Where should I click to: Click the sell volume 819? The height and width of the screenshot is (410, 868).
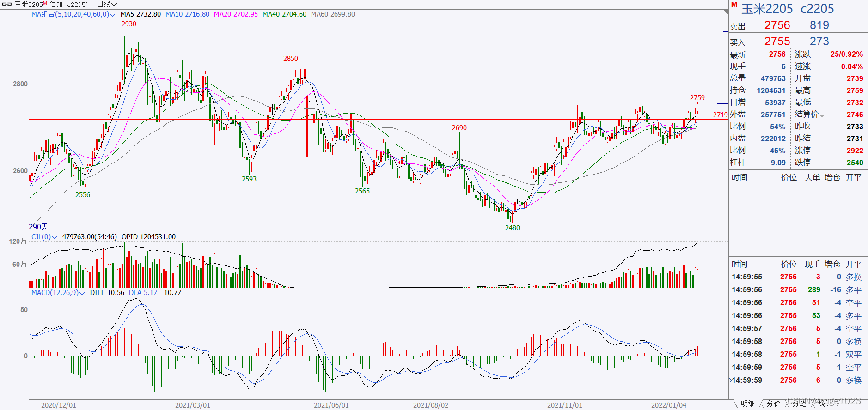coord(819,25)
